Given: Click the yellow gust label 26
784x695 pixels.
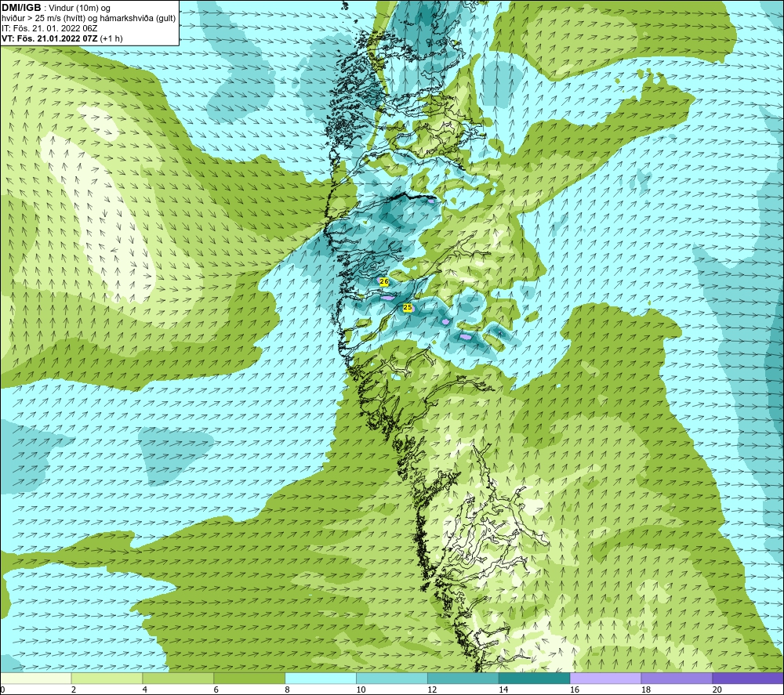Looking at the screenshot, I should click(384, 282).
